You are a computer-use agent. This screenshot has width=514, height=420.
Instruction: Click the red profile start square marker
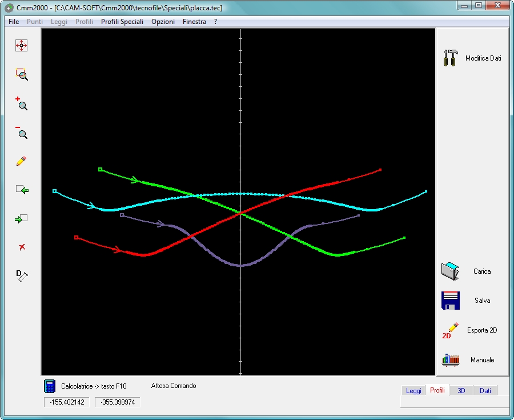point(76,237)
